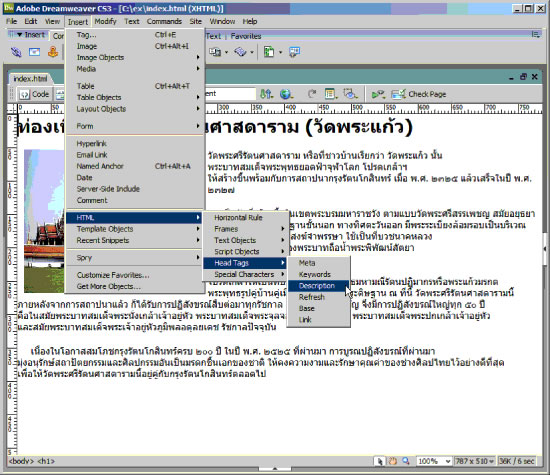Click the Refresh Design View icon
This screenshot has width=550, height=475.
311,94
